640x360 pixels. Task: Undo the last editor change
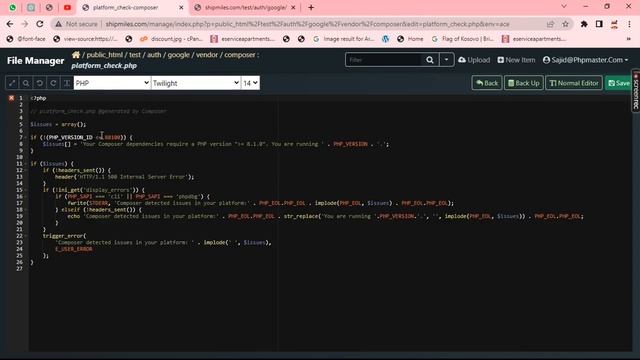click(x=40, y=83)
